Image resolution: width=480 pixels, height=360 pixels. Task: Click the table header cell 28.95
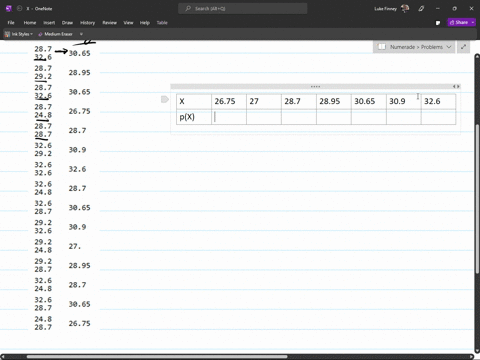point(334,101)
